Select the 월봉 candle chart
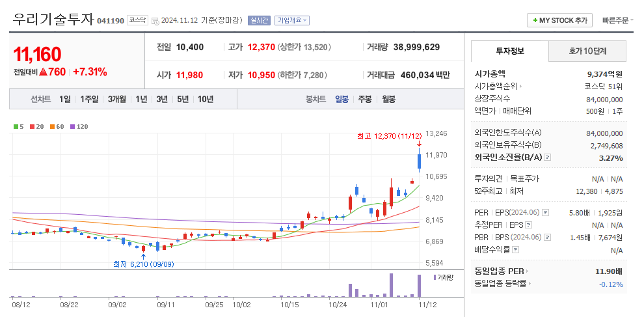Image resolution: width=644 pixels, height=317 pixels. point(388,99)
